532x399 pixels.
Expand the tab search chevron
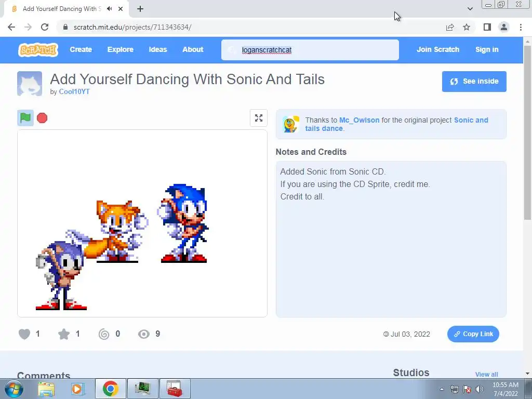coord(470,9)
